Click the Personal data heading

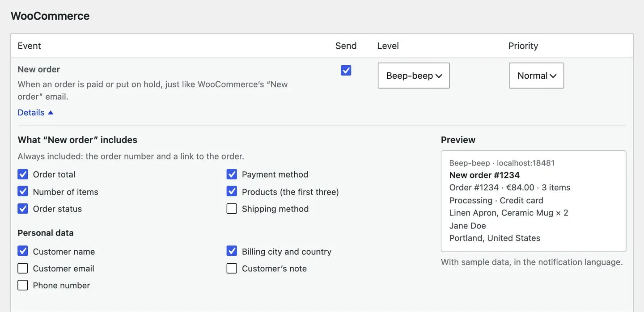click(46, 233)
